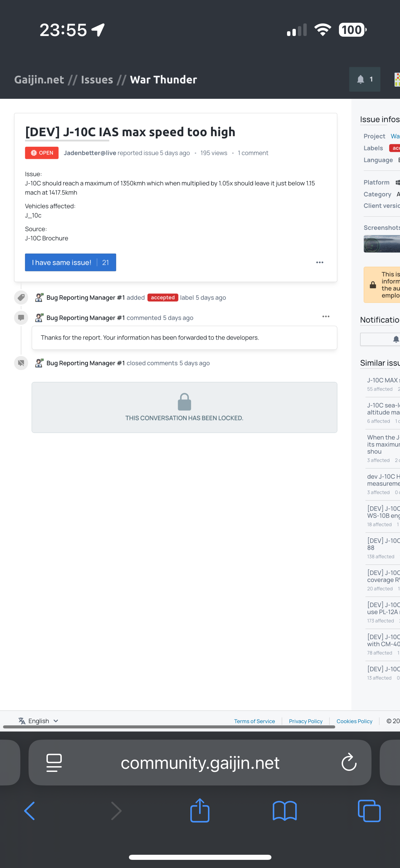Image resolution: width=400 pixels, height=868 pixels.
Task: Go to Gaijin.net breadcrumb home
Action: (x=39, y=79)
